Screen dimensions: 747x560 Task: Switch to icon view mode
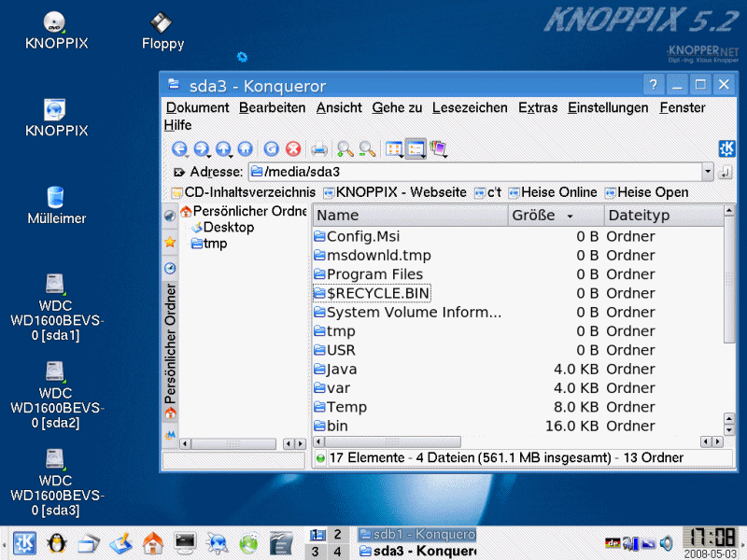tap(394, 148)
